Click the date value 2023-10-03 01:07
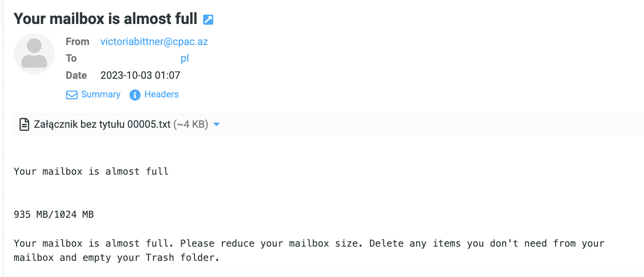644x277 pixels. pyautogui.click(x=140, y=75)
